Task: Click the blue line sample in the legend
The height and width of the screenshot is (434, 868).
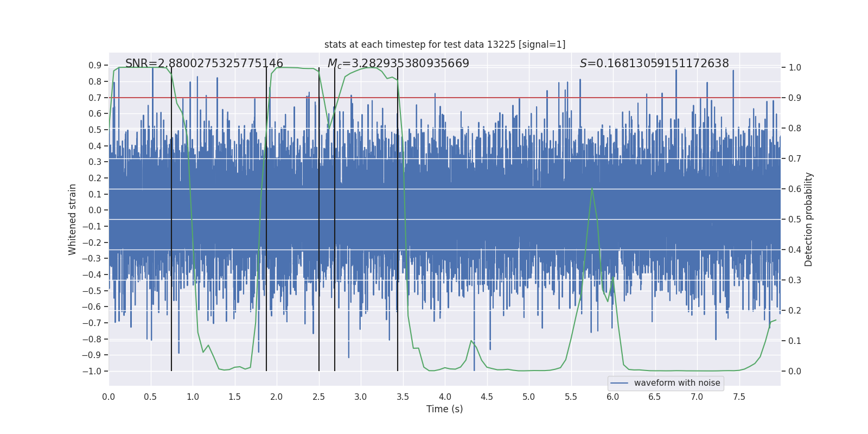Action: (620, 383)
